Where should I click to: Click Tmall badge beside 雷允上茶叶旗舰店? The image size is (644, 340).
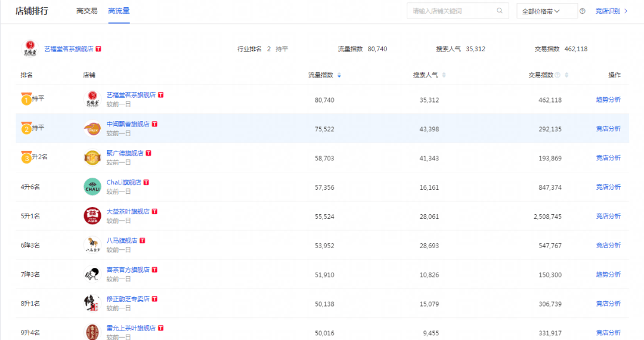coord(161,328)
